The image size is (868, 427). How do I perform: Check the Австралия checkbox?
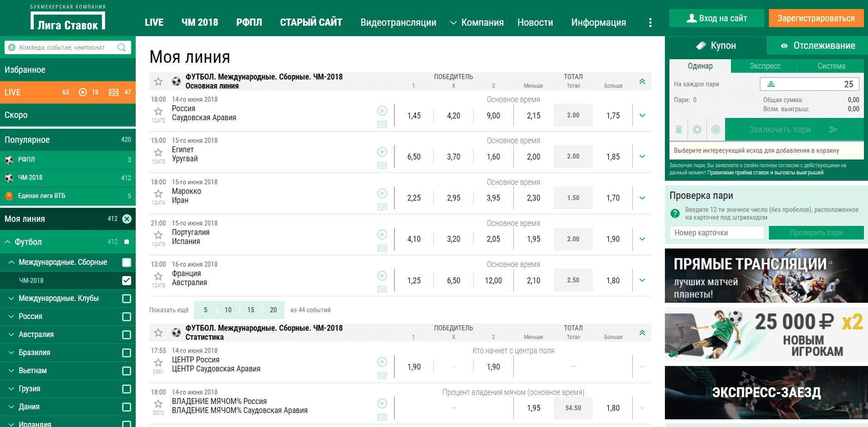(127, 335)
